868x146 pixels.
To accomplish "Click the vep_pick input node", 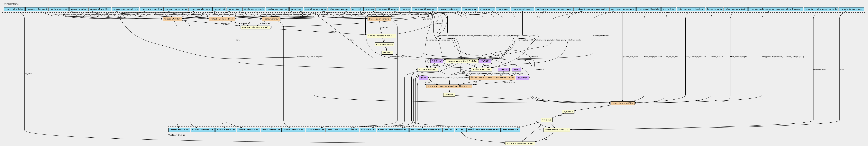I will [x=405, y=9].
